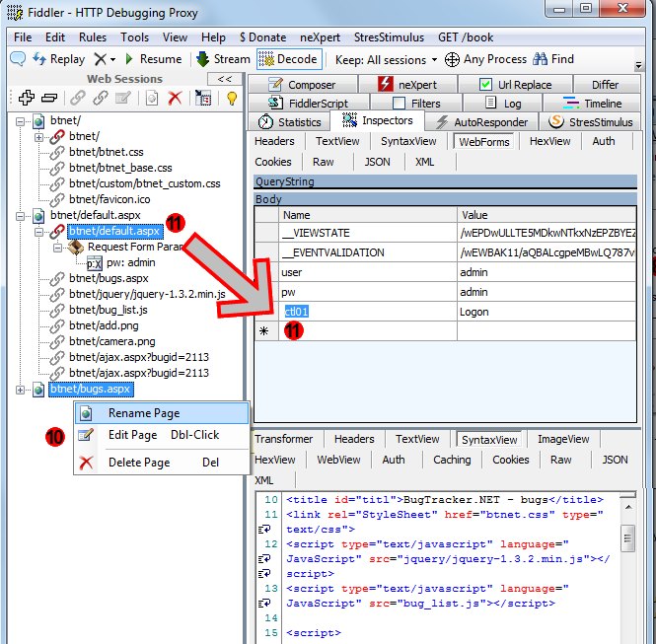The width and height of the screenshot is (656, 644).
Task: Click the new page document icon
Action: point(152,99)
